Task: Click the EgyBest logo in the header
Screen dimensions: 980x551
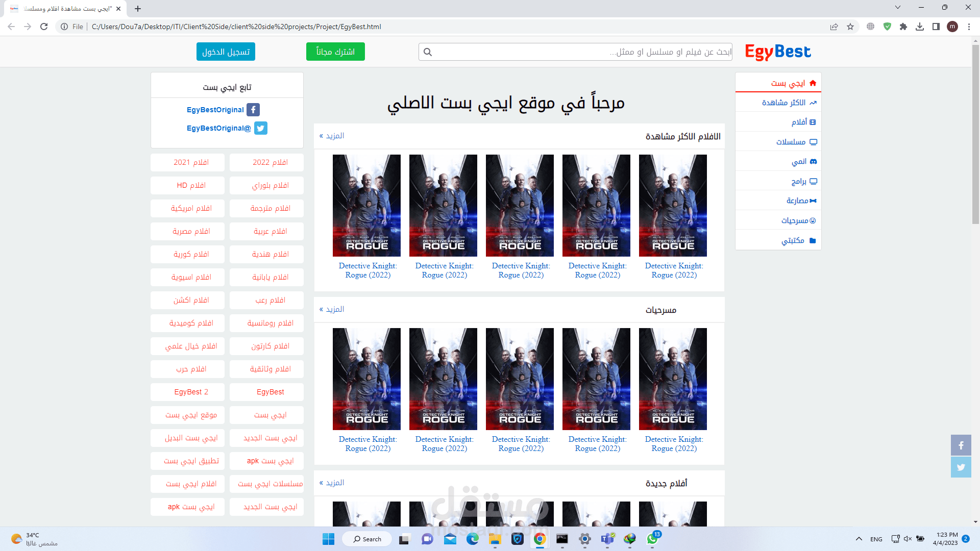Action: pyautogui.click(x=778, y=52)
